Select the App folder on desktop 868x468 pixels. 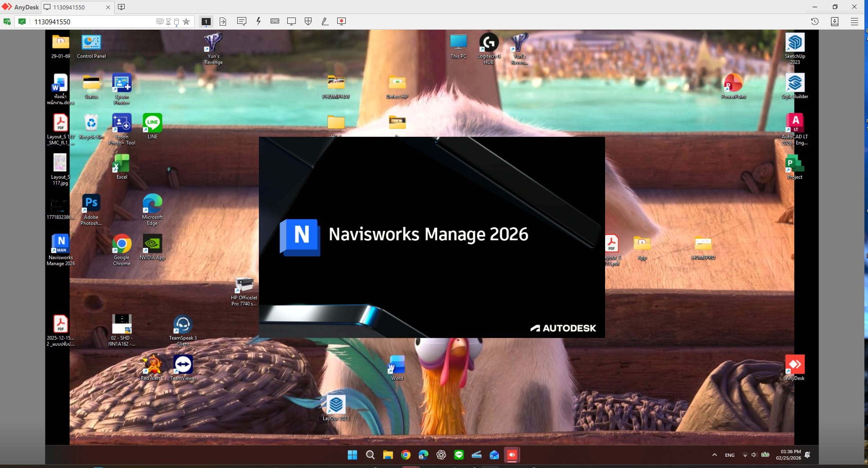[x=642, y=247]
